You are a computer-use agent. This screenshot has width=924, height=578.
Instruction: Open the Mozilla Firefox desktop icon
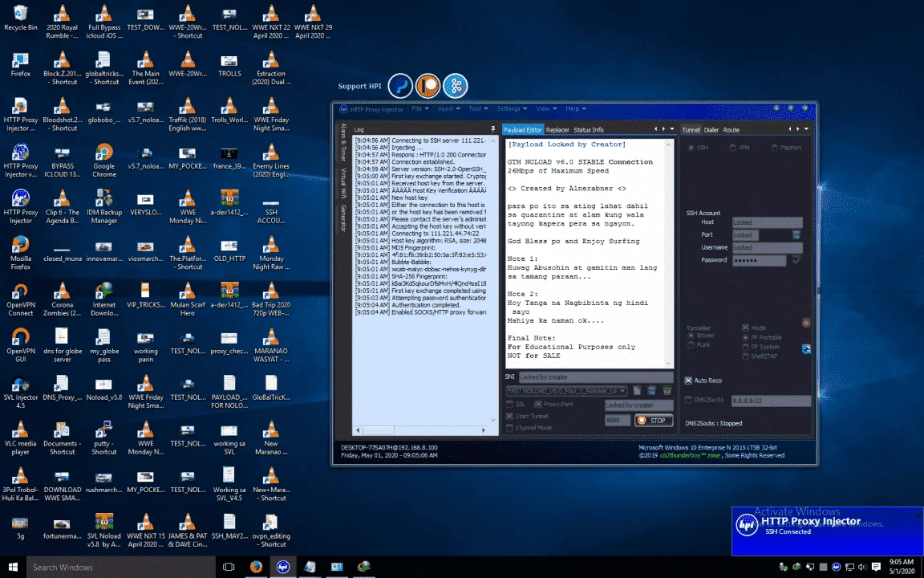(21, 252)
